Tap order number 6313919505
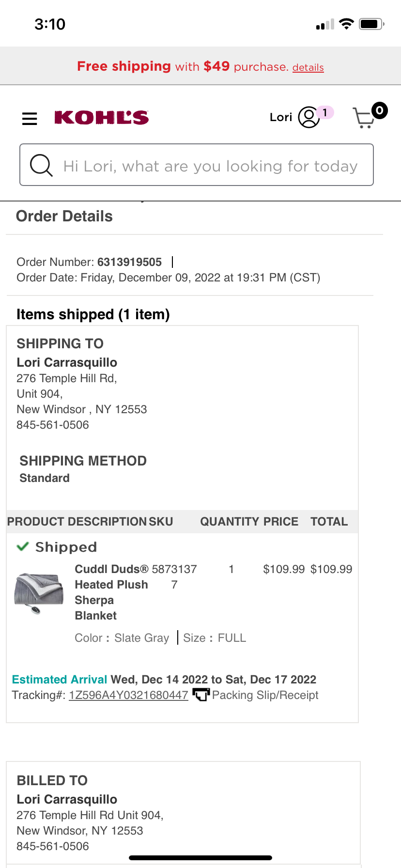Image resolution: width=401 pixels, height=868 pixels. [x=129, y=262]
